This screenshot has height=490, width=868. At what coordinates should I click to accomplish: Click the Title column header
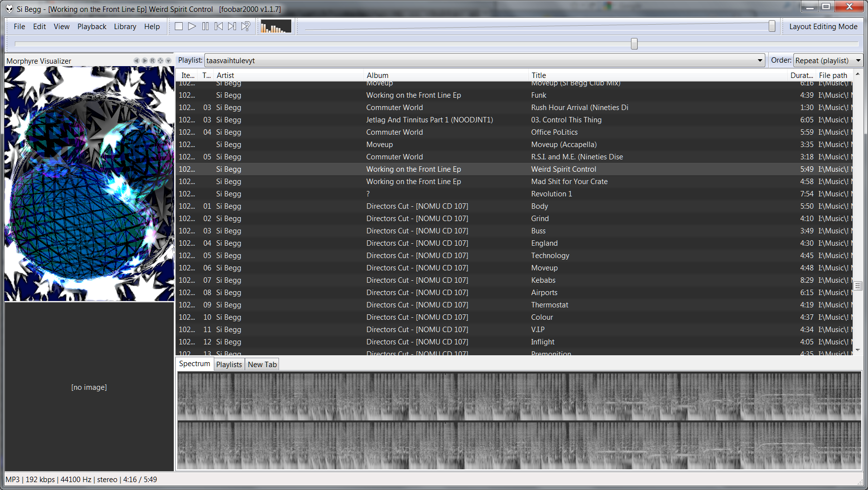(x=539, y=75)
